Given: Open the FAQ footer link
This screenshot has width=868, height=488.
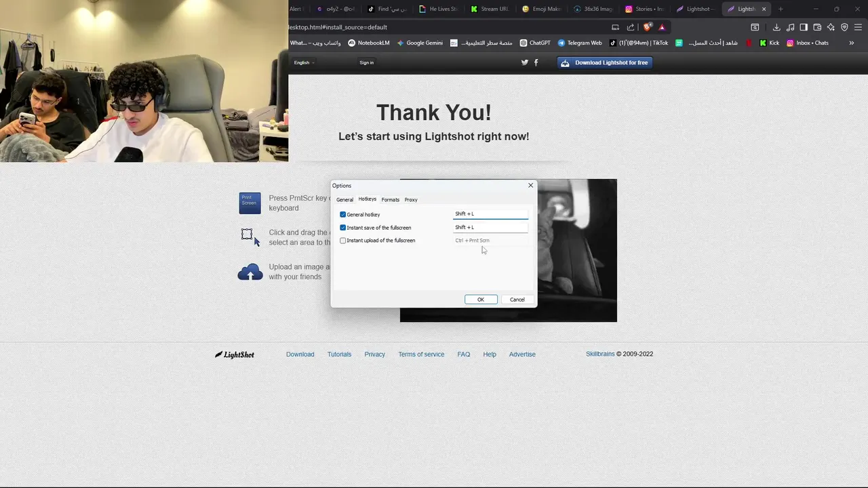Looking at the screenshot, I should point(464,354).
